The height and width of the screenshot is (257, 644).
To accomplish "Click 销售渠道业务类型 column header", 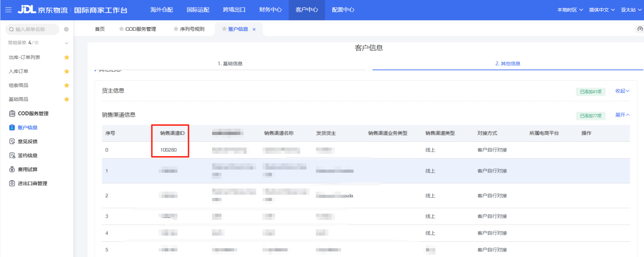I will pos(388,133).
